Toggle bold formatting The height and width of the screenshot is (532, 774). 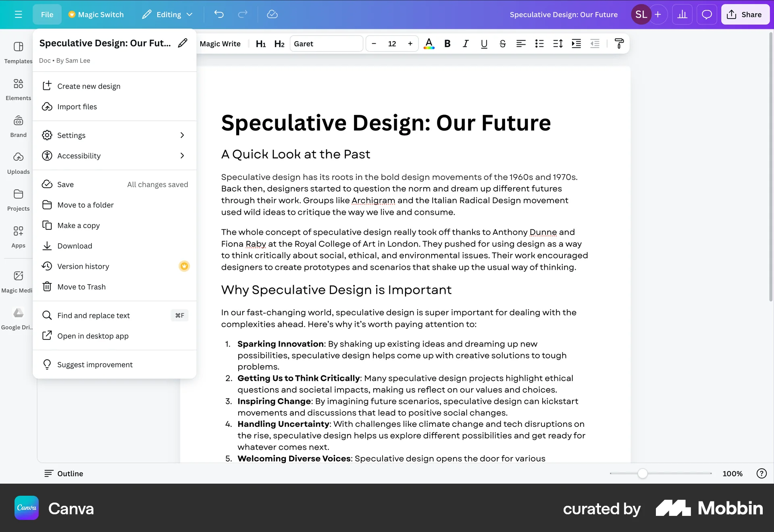[447, 44]
